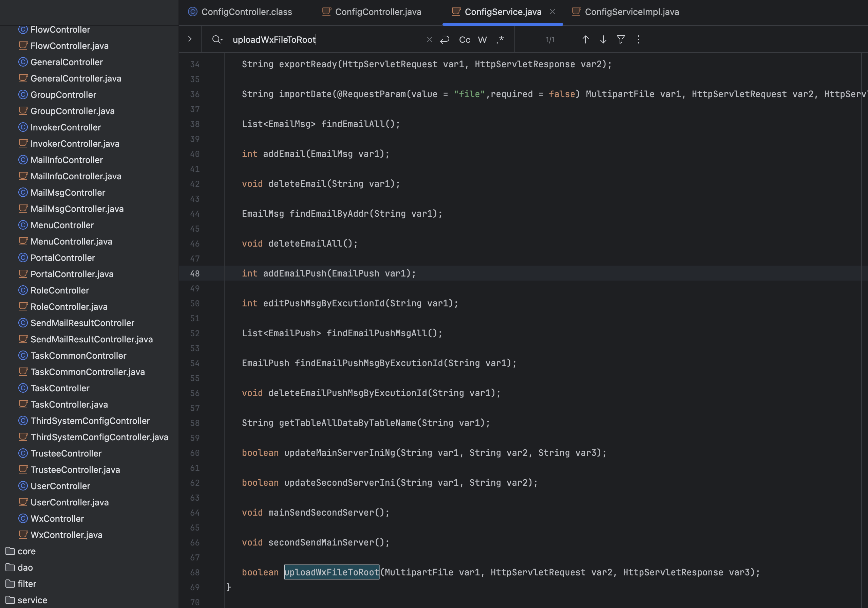Close the ConfigService.java tab

pos(552,12)
